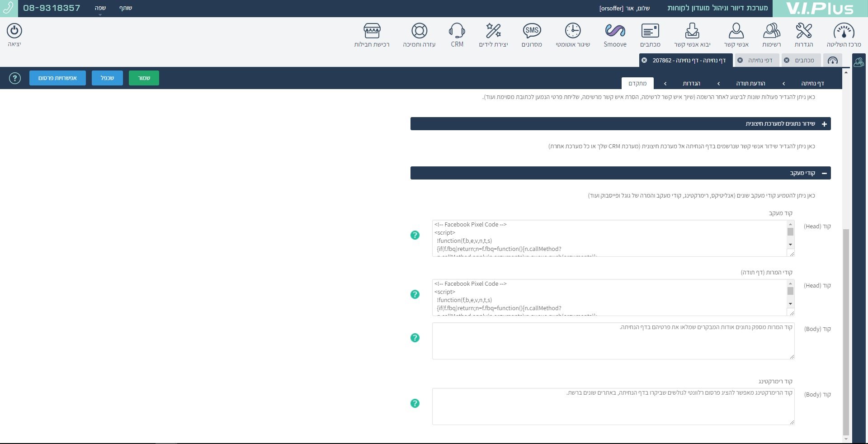Screen dimensions: 868x444
Task: Switch to the advanced tab
Action: pos(637,83)
